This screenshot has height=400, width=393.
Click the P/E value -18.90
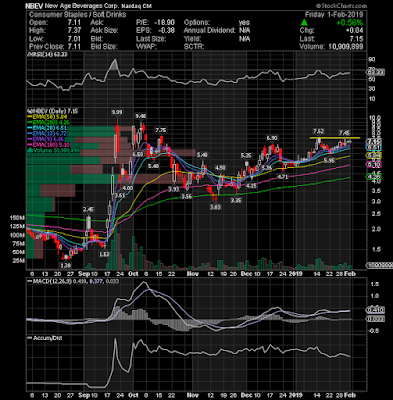tap(164, 23)
